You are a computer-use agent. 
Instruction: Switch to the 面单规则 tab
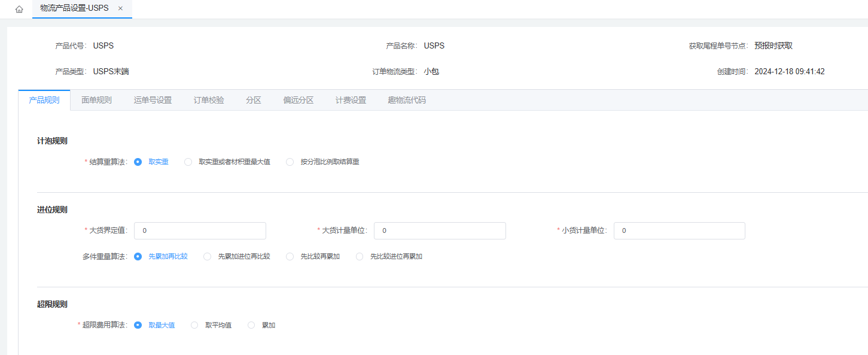click(x=96, y=100)
